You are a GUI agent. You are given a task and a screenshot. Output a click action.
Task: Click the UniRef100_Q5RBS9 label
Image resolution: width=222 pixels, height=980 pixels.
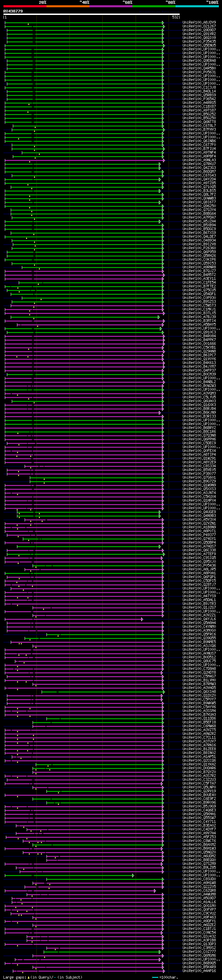click(x=199, y=95)
